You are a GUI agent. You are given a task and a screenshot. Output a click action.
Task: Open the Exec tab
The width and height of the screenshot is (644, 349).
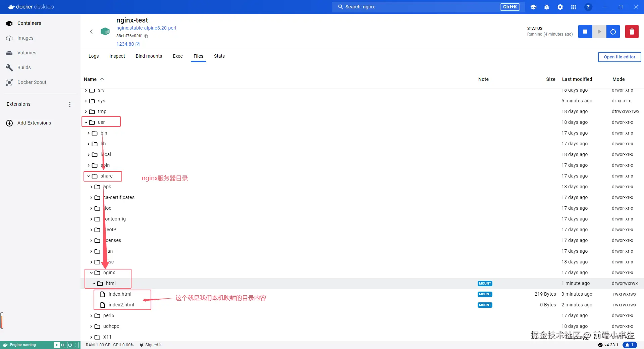pyautogui.click(x=178, y=56)
